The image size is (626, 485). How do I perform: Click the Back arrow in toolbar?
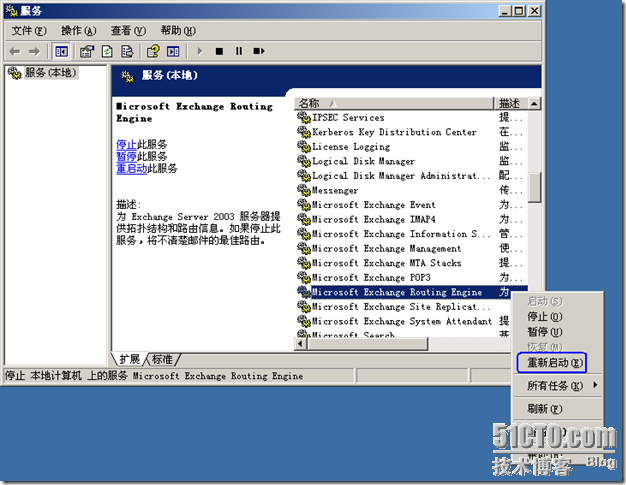pos(15,51)
